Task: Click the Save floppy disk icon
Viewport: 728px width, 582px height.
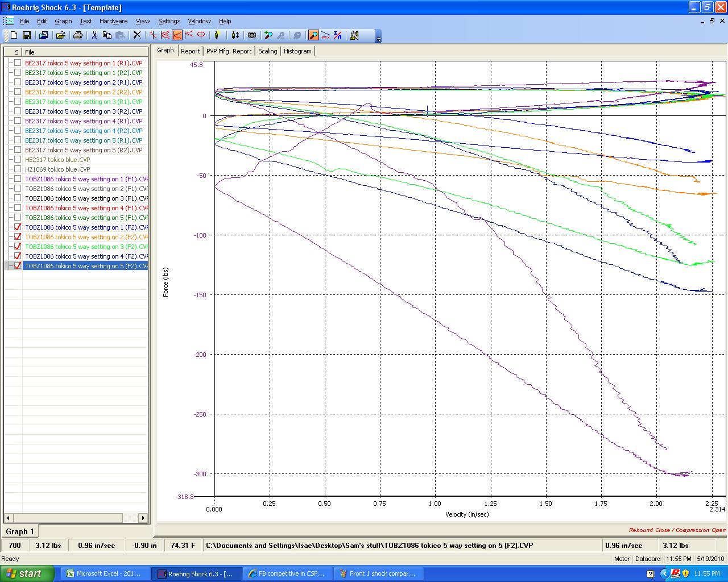Action: (x=26, y=35)
